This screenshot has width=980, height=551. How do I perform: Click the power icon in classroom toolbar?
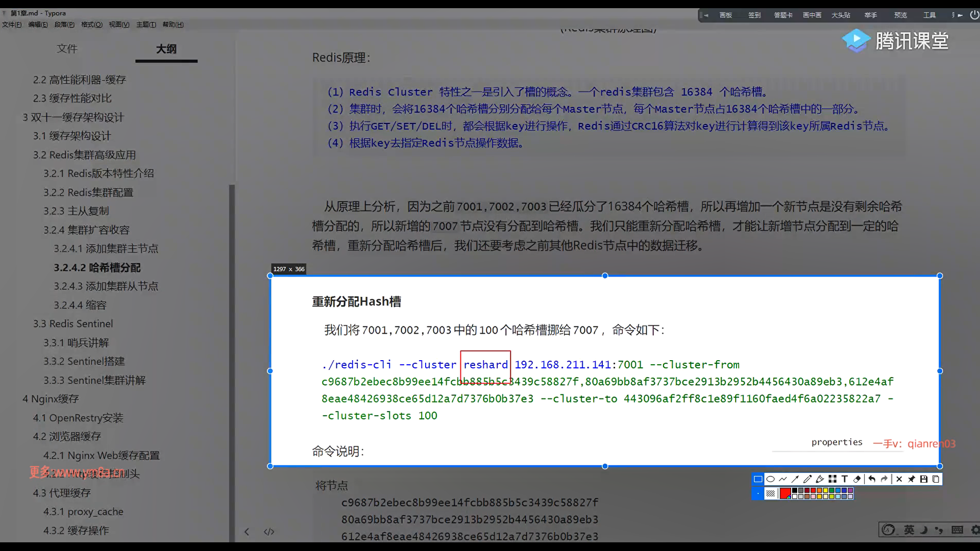point(974,15)
